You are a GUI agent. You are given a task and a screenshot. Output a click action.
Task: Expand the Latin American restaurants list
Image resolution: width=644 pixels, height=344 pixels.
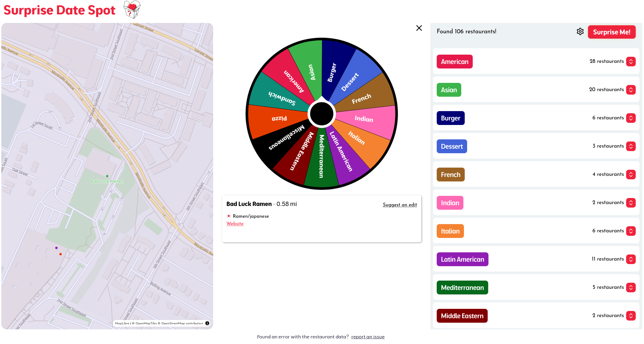(x=631, y=259)
